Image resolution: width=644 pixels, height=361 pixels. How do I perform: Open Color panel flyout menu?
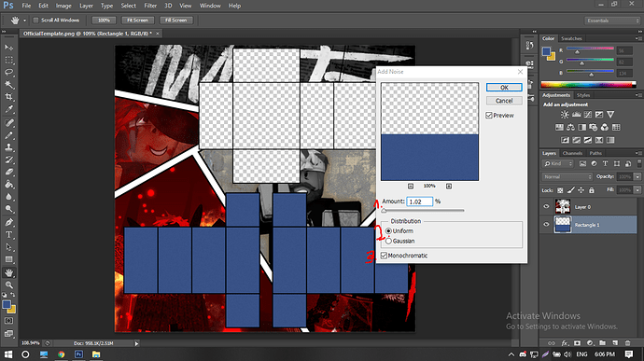pyautogui.click(x=637, y=38)
